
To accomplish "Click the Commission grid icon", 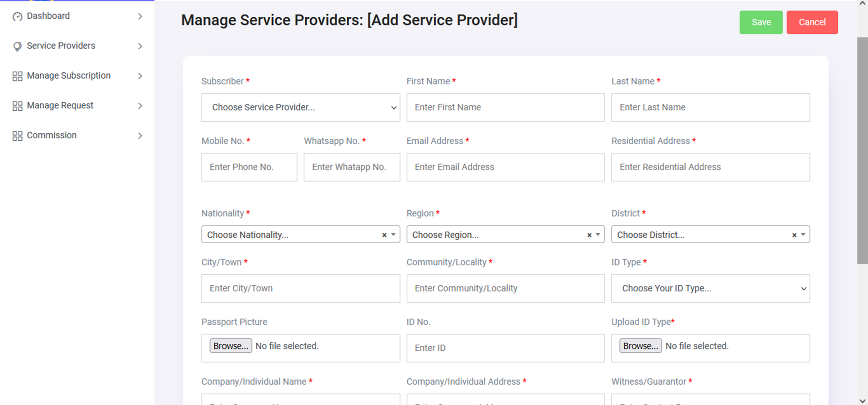I will [17, 136].
